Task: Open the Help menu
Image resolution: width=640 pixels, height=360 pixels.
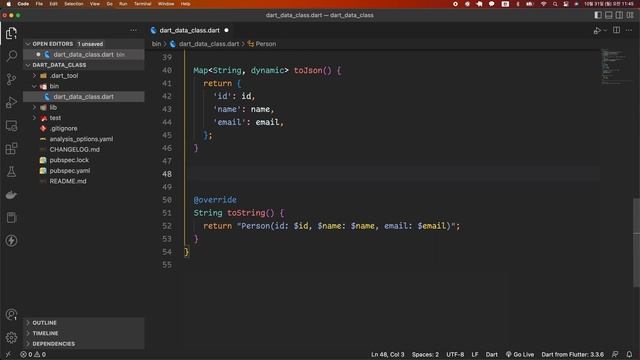Action: (185, 4)
